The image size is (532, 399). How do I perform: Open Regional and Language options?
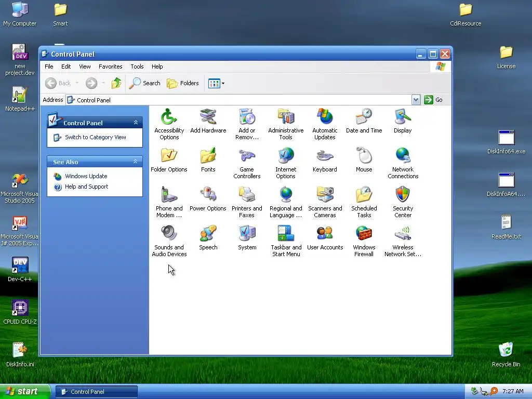(x=286, y=202)
